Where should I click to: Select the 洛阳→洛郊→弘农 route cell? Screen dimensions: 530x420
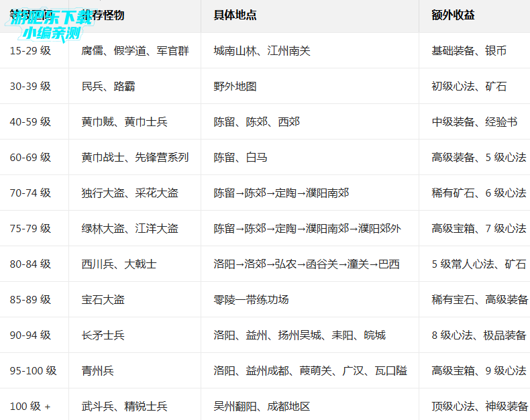tap(306, 264)
